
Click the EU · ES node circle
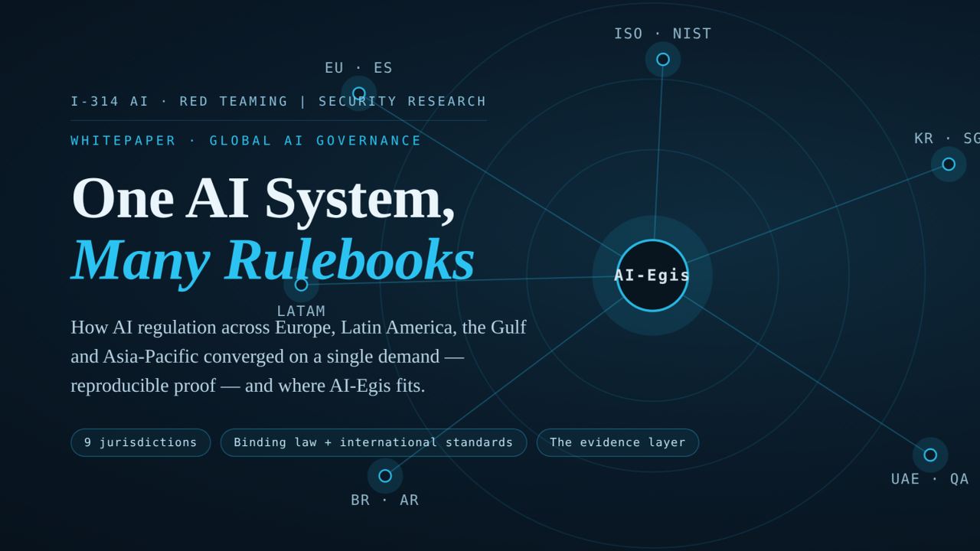click(359, 93)
